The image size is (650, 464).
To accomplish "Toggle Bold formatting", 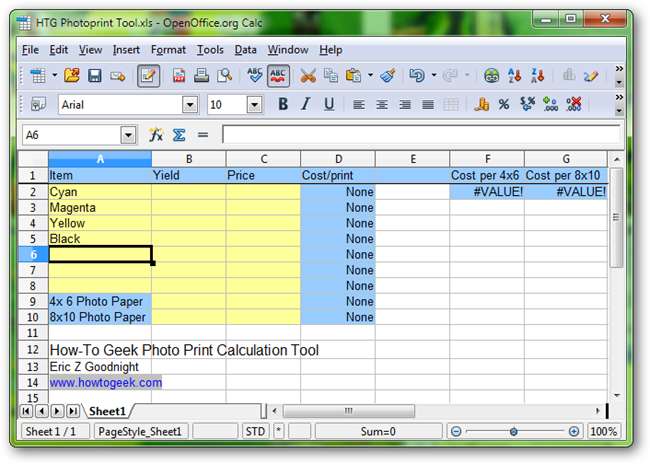I will click(x=283, y=104).
